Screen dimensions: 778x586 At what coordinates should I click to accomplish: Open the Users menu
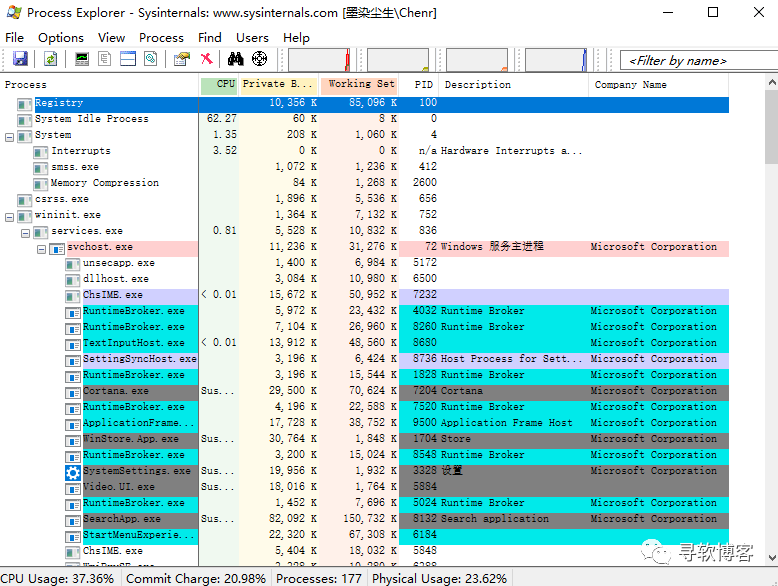click(x=252, y=38)
